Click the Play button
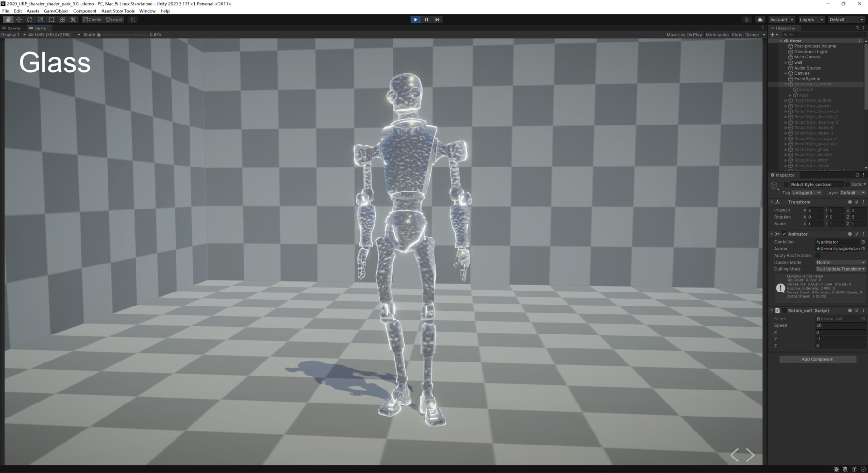 tap(415, 20)
